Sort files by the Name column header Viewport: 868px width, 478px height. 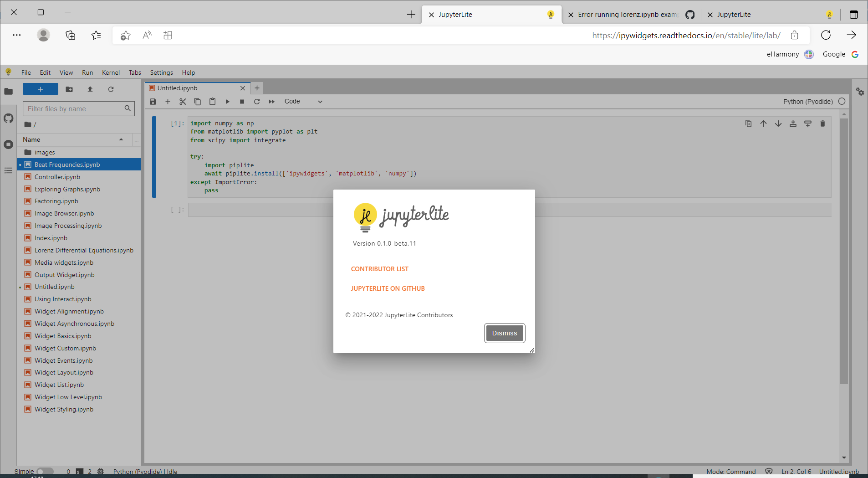coord(75,139)
